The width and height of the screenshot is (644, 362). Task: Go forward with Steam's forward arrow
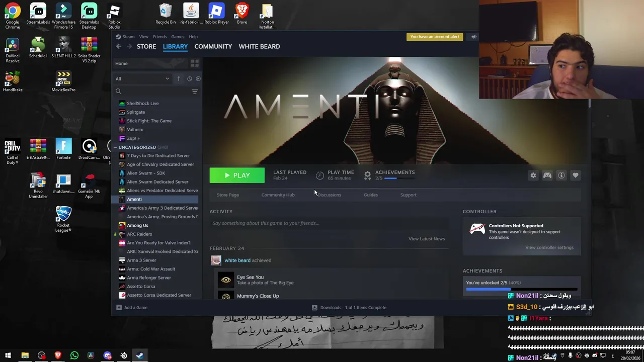pyautogui.click(x=129, y=46)
